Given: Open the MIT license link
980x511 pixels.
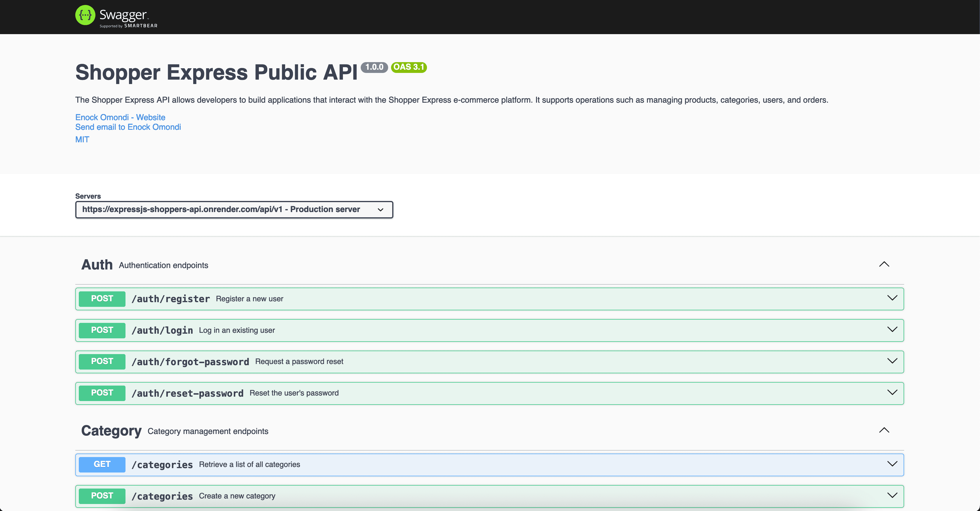Looking at the screenshot, I should click(82, 139).
